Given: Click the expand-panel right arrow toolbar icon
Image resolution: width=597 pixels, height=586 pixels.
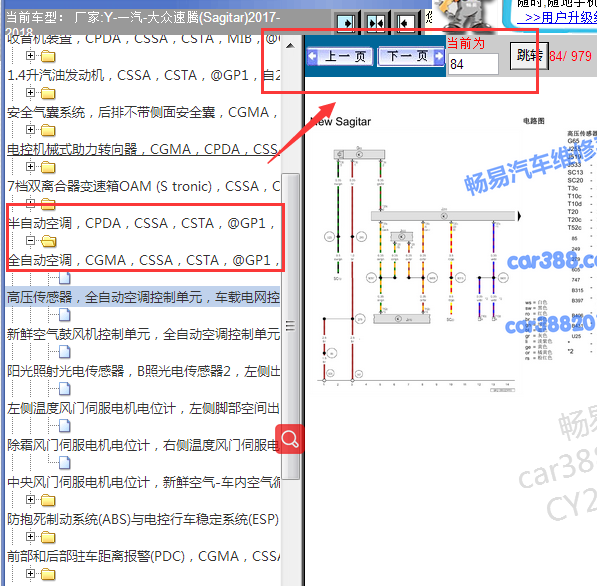Looking at the screenshot, I should [x=346, y=23].
